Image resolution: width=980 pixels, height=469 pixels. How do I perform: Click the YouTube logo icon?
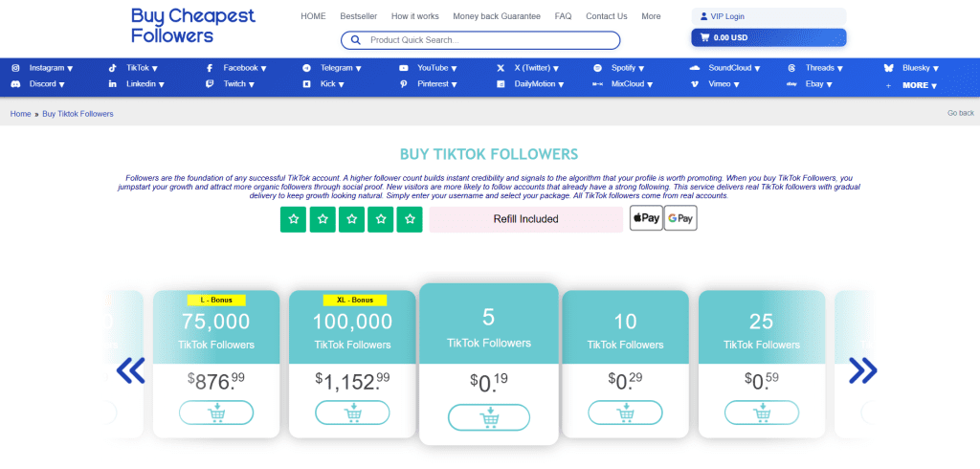click(x=404, y=68)
